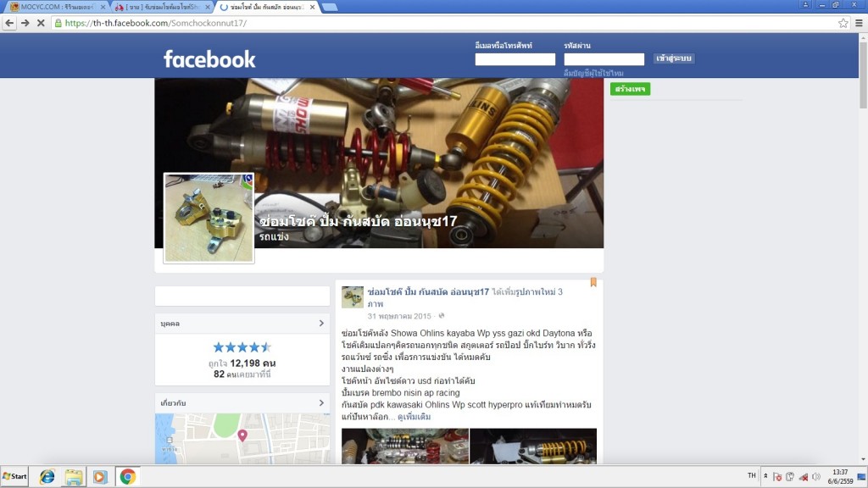868x488 pixels.
Task: Click the forgot account link below password
Action: [593, 73]
